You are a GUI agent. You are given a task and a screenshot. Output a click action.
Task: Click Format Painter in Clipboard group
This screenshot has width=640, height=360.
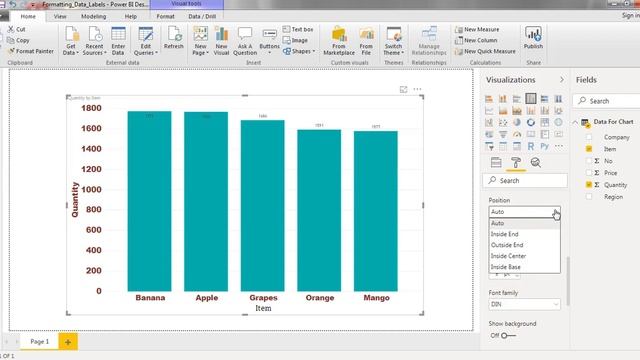tap(31, 51)
